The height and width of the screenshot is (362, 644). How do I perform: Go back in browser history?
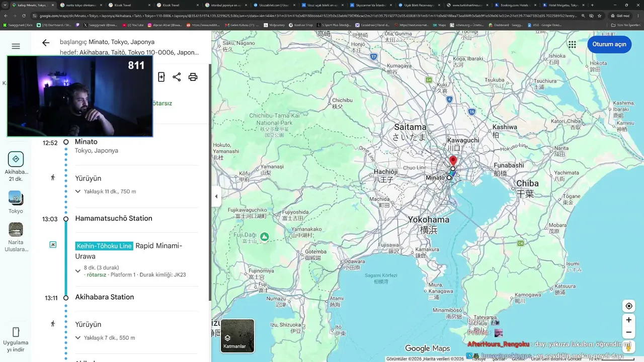[x=6, y=16]
